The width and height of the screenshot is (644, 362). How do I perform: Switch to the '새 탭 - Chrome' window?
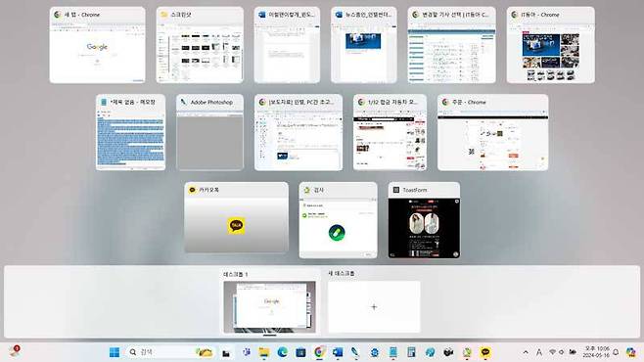pyautogui.click(x=97, y=45)
